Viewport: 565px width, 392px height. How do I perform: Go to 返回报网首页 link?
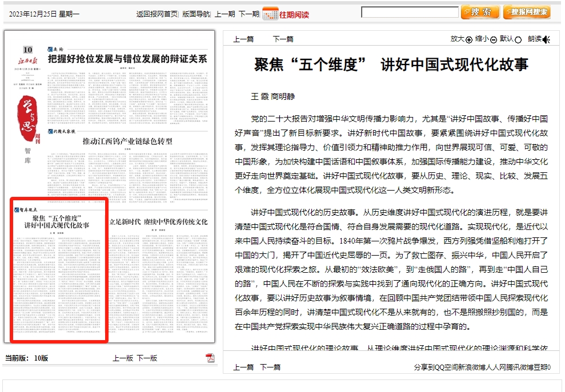[x=157, y=14]
